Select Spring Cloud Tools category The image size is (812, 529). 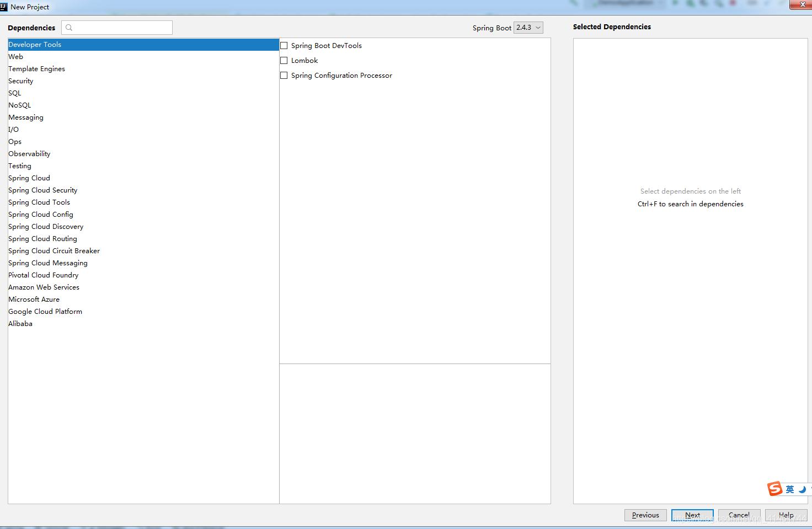pyautogui.click(x=143, y=202)
